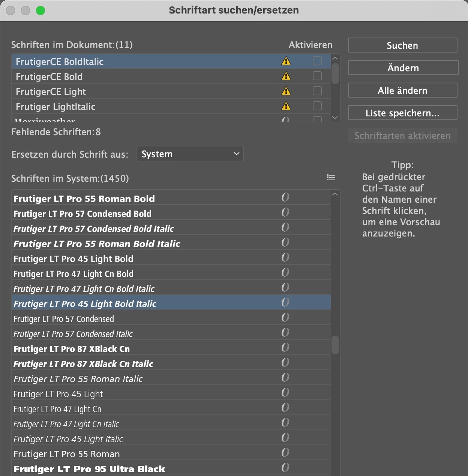
Task: Select Frutiger LT Pro 47 Light Cn Bold font
Action: [171, 273]
